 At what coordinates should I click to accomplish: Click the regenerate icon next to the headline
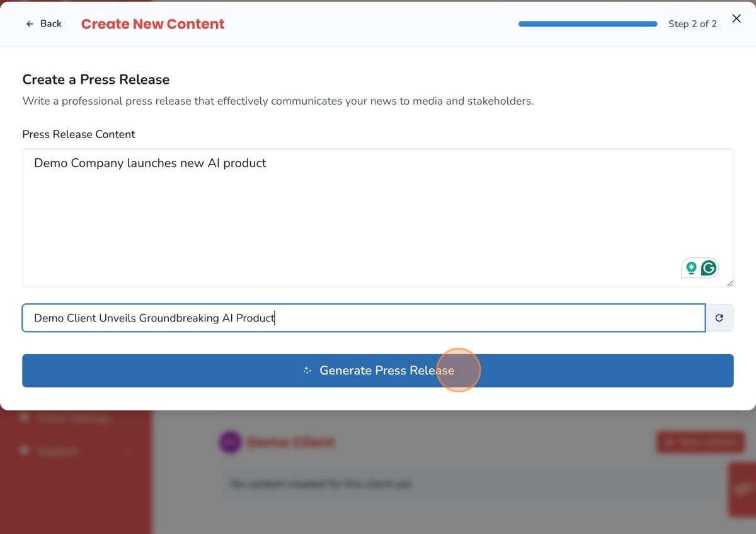coord(719,318)
